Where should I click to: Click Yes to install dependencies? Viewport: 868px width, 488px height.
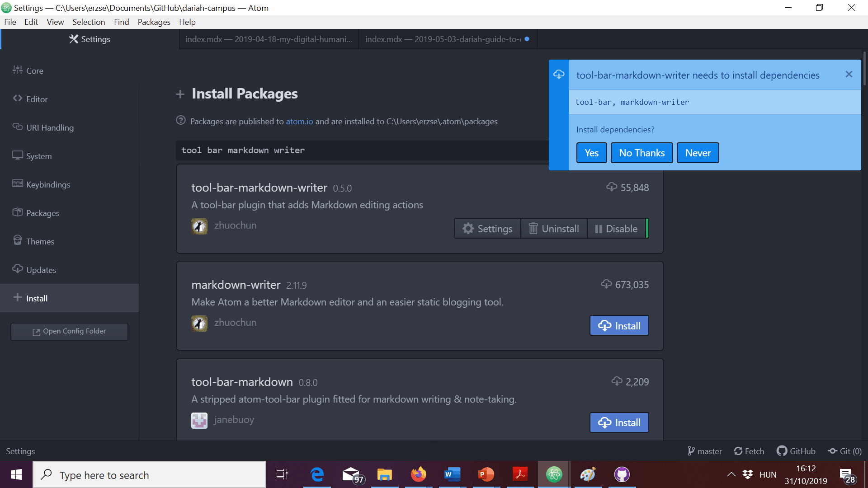(x=591, y=153)
